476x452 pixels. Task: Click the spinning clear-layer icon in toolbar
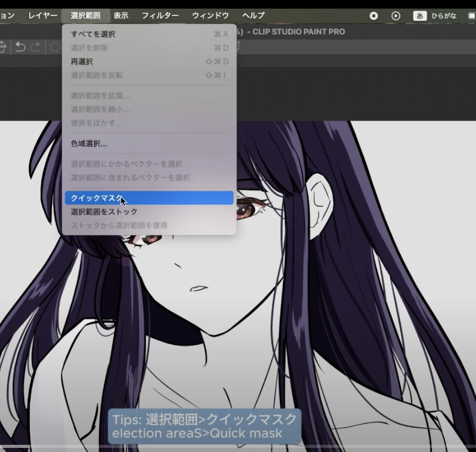[55, 47]
